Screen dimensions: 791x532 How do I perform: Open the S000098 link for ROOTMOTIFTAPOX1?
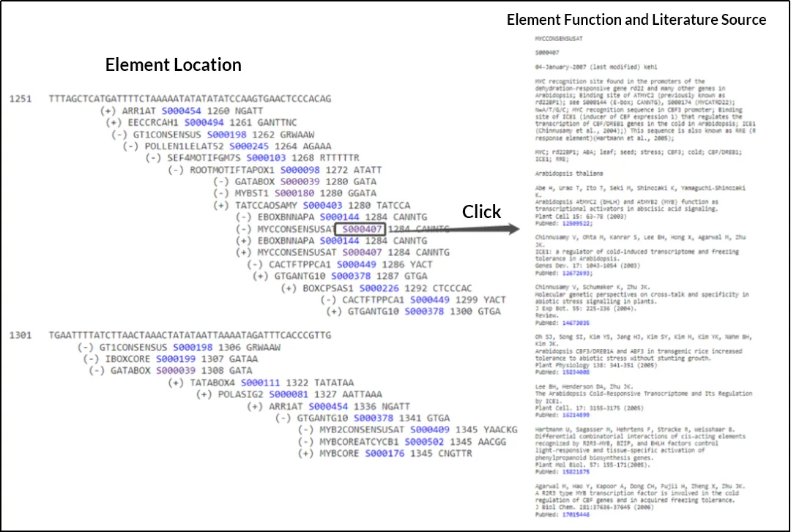(300, 170)
